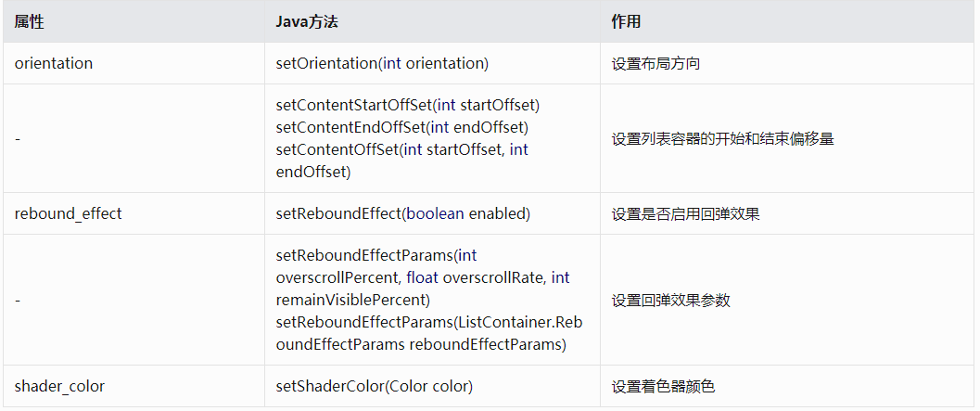Click the rebound_effect attribute cell

click(x=68, y=213)
